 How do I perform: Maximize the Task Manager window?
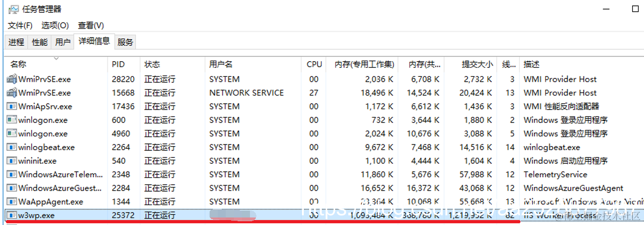(635, 8)
